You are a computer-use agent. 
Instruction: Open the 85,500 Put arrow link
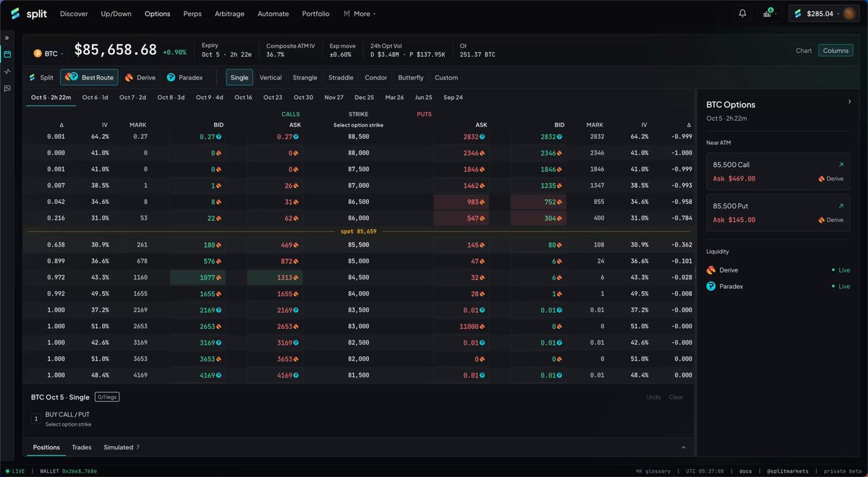coord(841,207)
